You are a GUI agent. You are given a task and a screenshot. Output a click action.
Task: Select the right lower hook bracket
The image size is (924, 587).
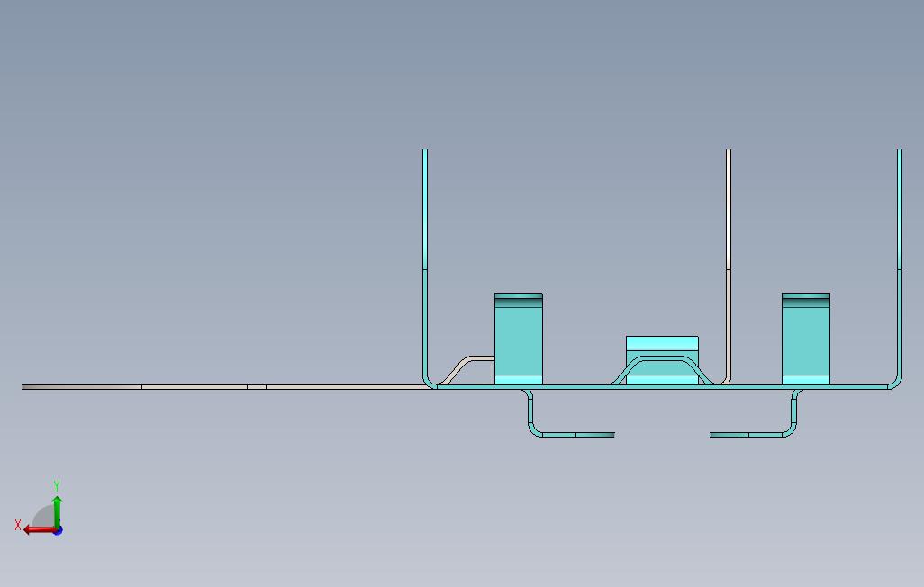tap(793, 414)
